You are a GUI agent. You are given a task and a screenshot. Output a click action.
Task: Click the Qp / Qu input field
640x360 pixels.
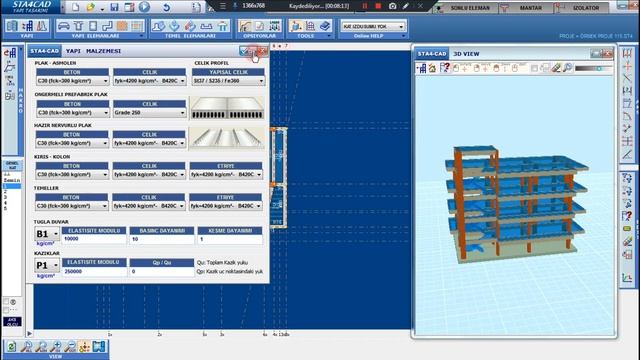[x=162, y=271]
